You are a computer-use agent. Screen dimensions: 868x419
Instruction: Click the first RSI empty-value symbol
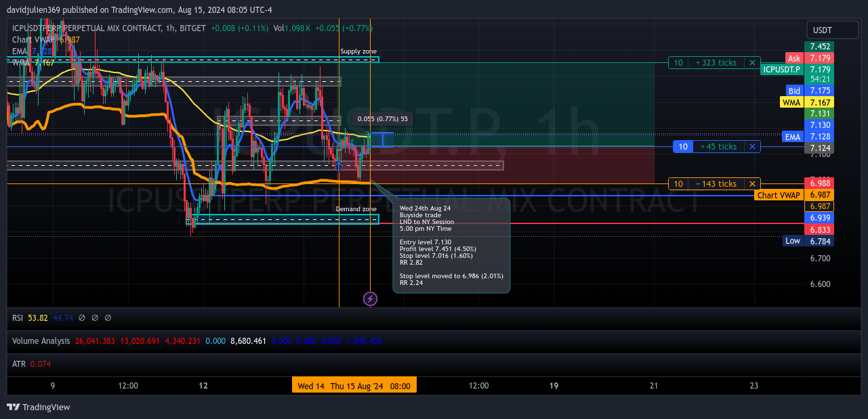[x=82, y=317]
